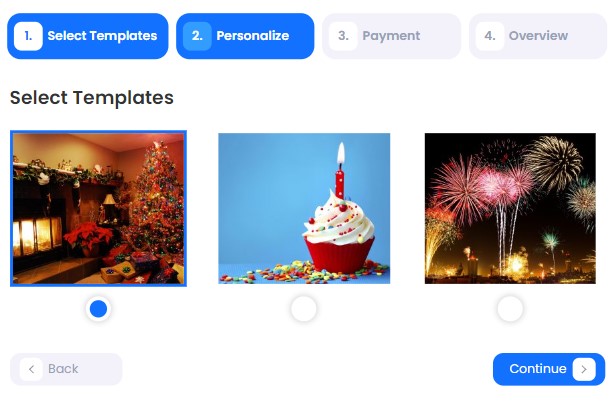Click the Select Templates heading
The width and height of the screenshot is (610, 405).
pyautogui.click(x=92, y=98)
